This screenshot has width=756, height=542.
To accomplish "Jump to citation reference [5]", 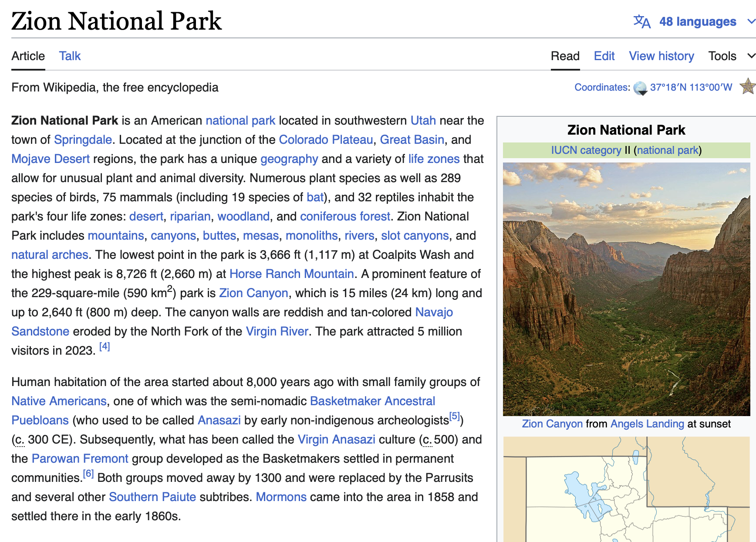I will 454,416.
